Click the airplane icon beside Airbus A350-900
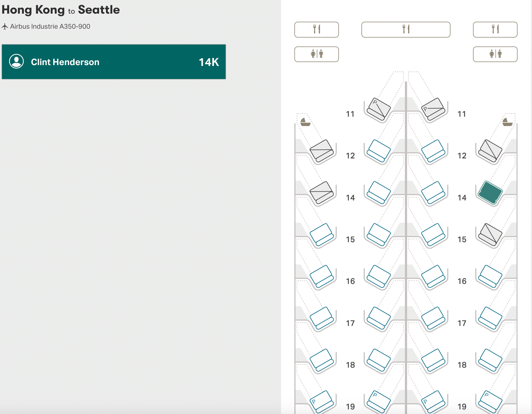 (x=5, y=26)
